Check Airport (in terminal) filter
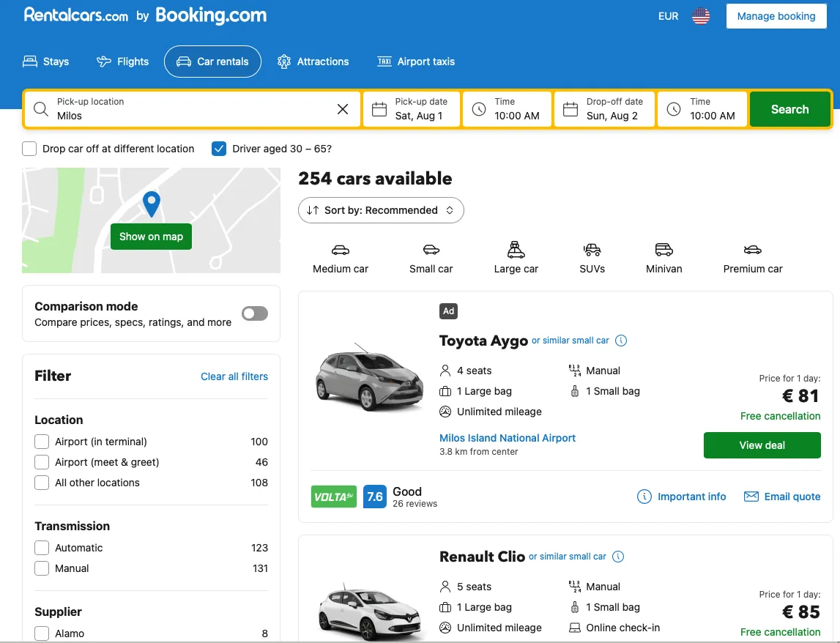The width and height of the screenshot is (840, 643). click(x=42, y=442)
